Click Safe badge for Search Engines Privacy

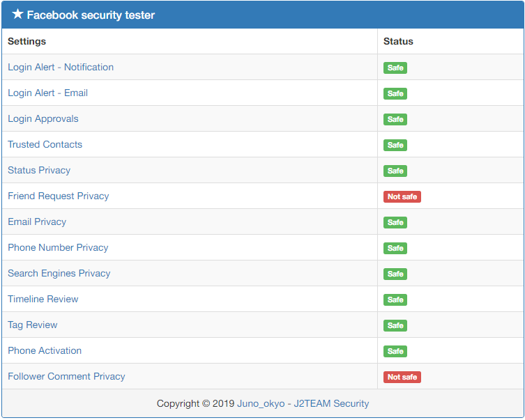pyautogui.click(x=395, y=274)
